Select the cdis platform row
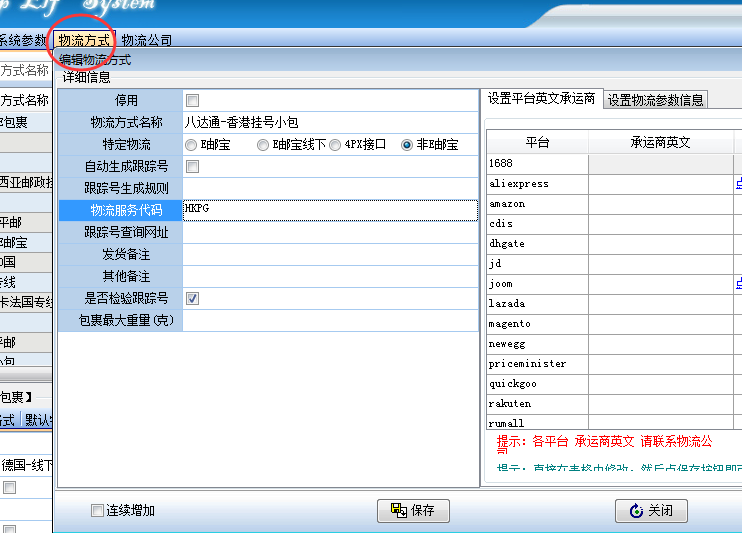The height and width of the screenshot is (533, 742). click(x=538, y=224)
